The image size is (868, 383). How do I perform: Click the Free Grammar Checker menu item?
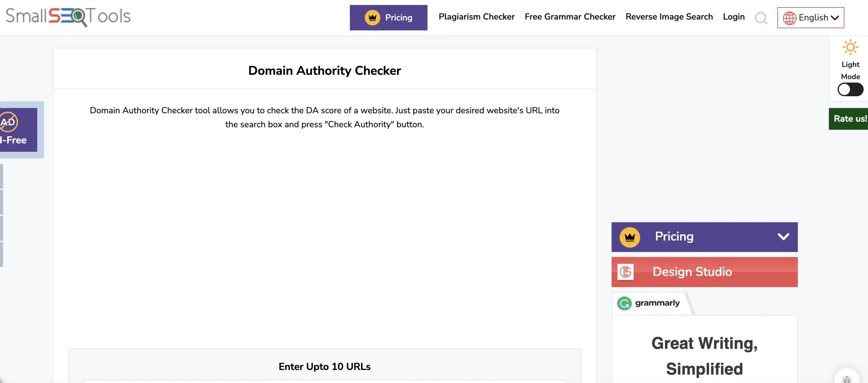click(570, 17)
